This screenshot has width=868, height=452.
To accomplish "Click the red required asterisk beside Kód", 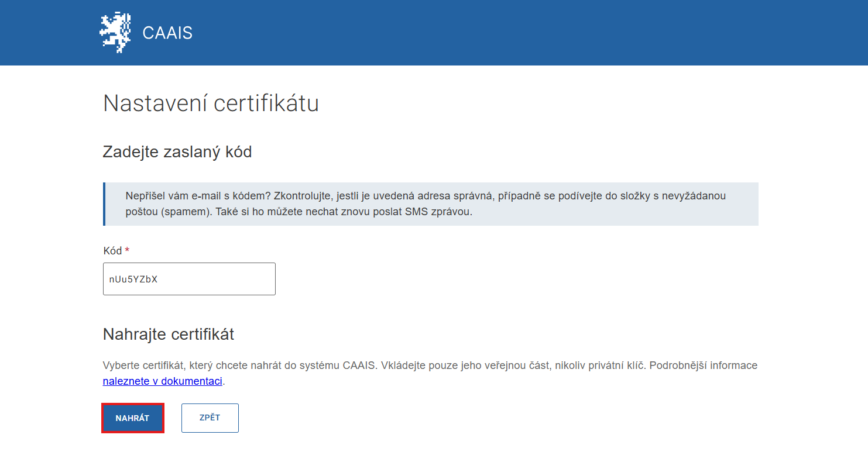I will click(x=127, y=251).
